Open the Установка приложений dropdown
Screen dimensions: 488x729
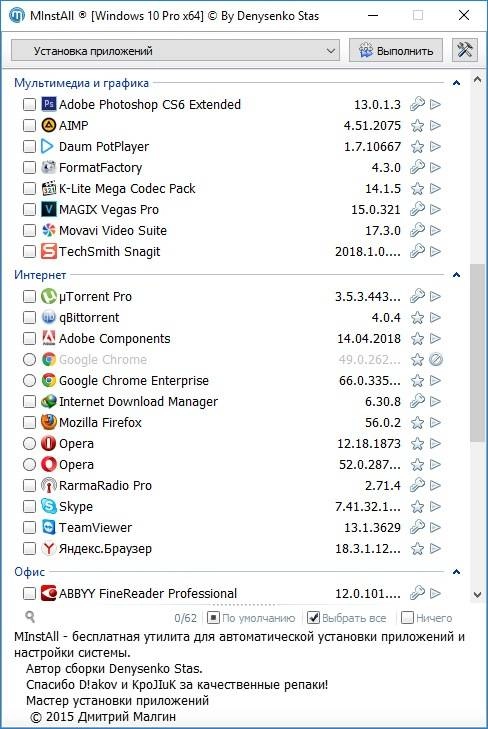[x=175, y=50]
